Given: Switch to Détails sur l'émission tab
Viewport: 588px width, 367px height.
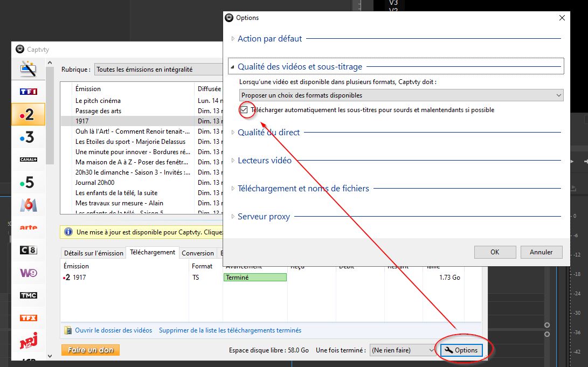Looking at the screenshot, I should 93,253.
